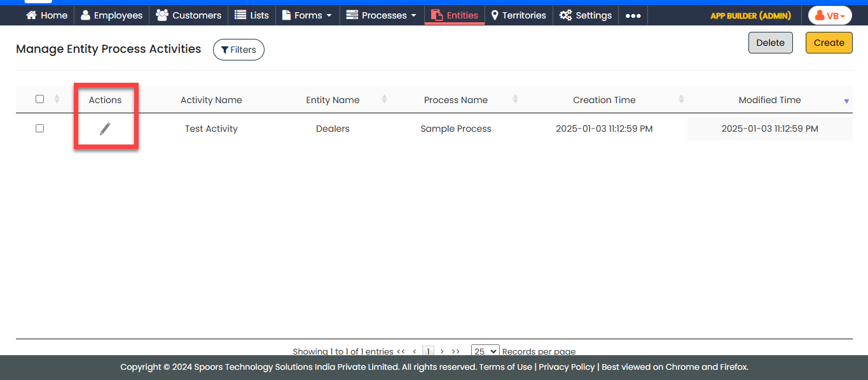Click the pencil edit icon for Test Activity
This screenshot has width=868, height=380.
105,129
